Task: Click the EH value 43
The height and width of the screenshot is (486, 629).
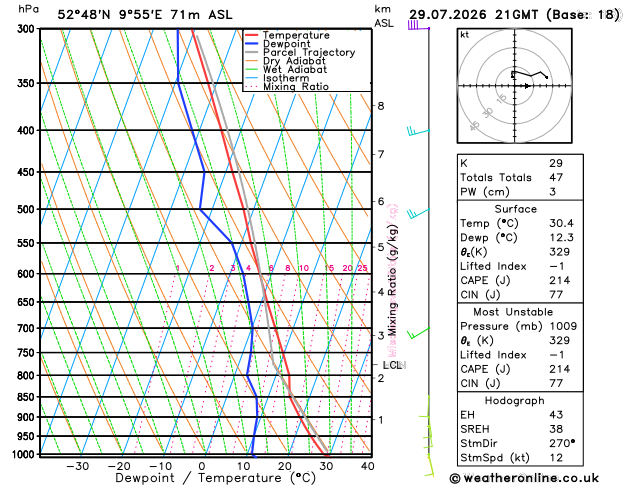Action: pos(556,415)
